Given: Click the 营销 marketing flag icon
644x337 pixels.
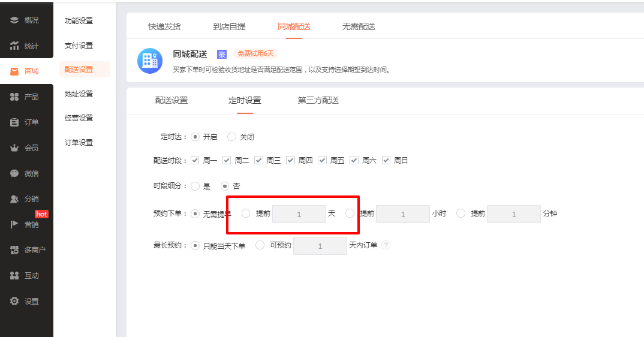Looking at the screenshot, I should coord(14,224).
